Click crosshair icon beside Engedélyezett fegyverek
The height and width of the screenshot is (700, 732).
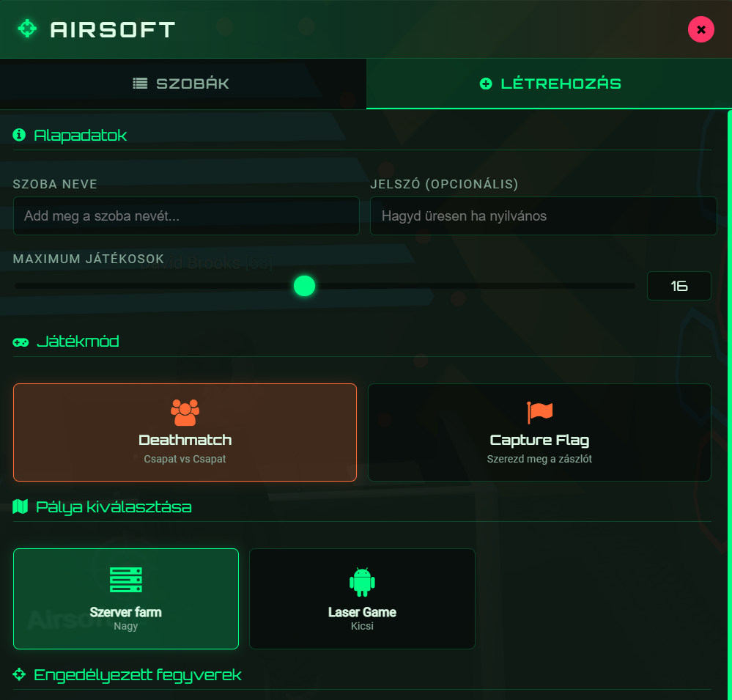(20, 674)
